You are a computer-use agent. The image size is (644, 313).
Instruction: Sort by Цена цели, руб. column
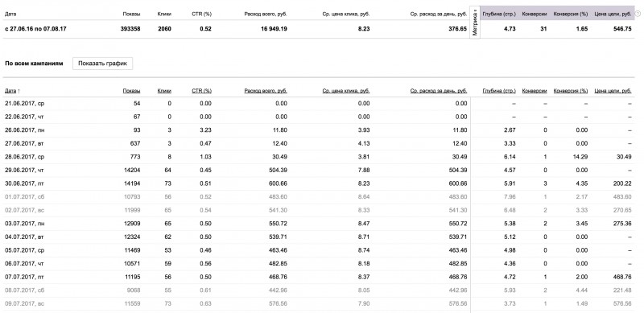[613, 91]
